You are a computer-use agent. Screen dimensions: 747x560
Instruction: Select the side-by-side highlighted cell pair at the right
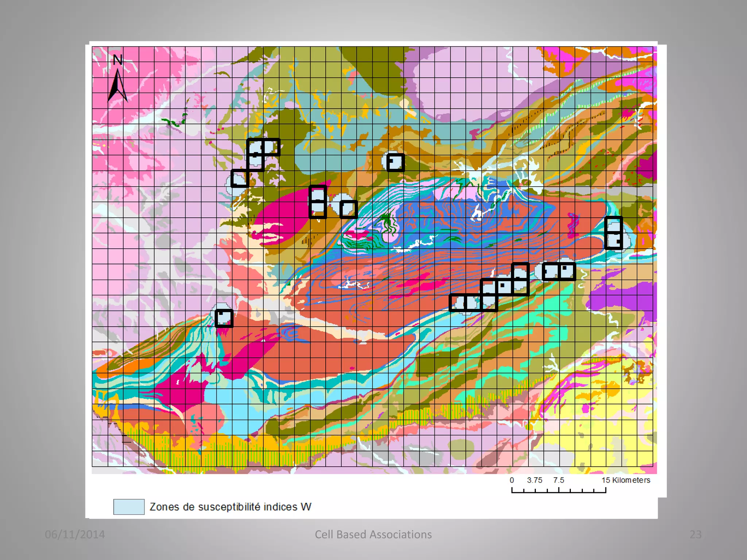(x=559, y=272)
